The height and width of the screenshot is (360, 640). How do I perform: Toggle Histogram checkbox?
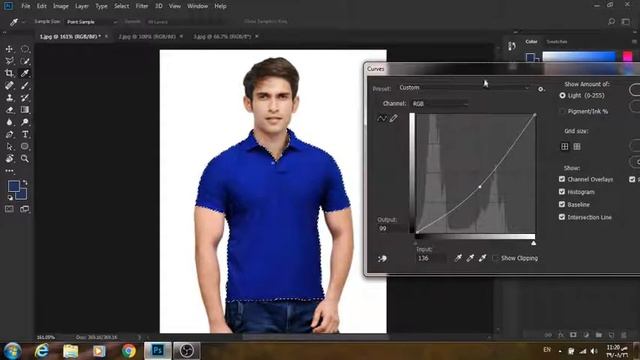tap(562, 192)
